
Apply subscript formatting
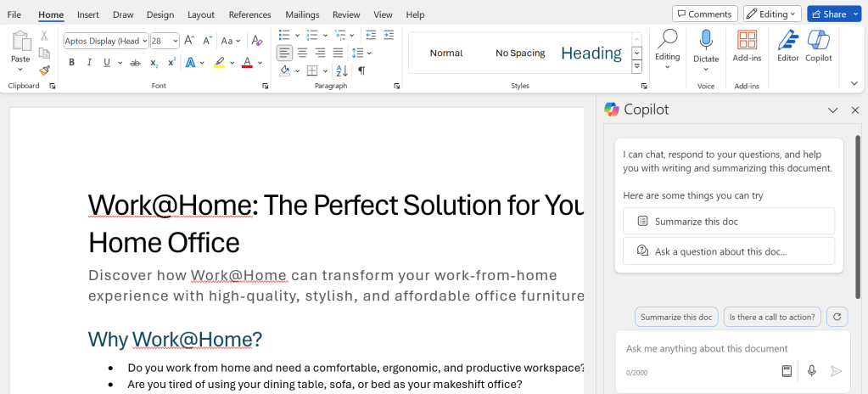click(154, 63)
